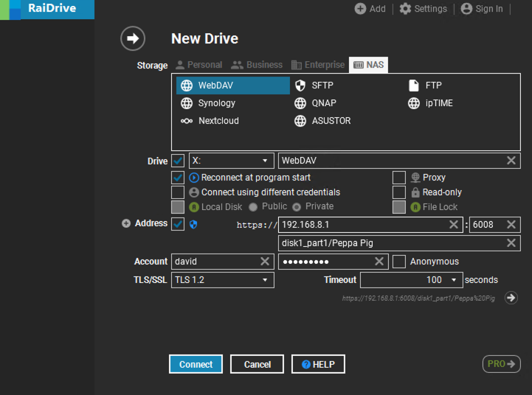Screen dimensions: 532x395
Task: Open URL using arrow icon beside preview link
Action: (x=511, y=298)
